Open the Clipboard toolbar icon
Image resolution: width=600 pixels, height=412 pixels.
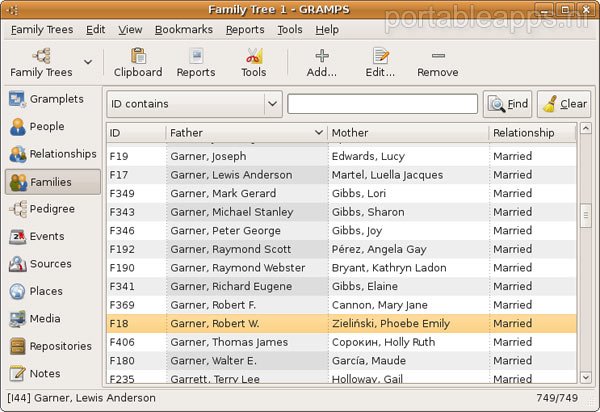(137, 57)
